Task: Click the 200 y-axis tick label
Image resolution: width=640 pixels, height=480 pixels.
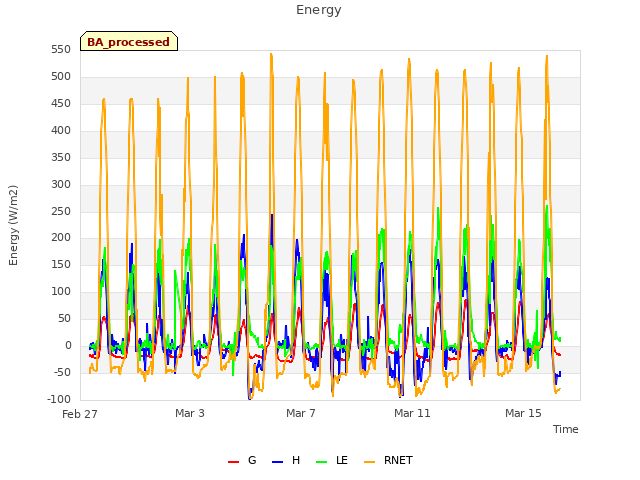Action: (61, 238)
